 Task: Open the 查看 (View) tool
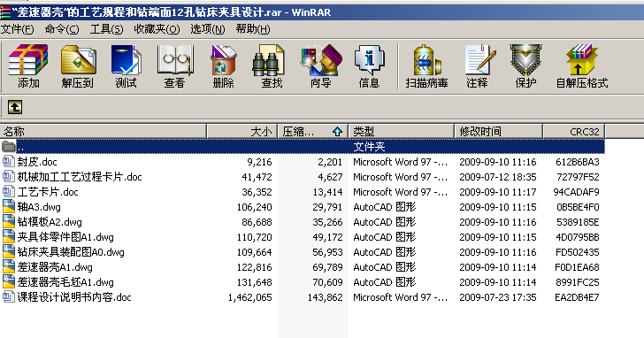click(x=174, y=66)
